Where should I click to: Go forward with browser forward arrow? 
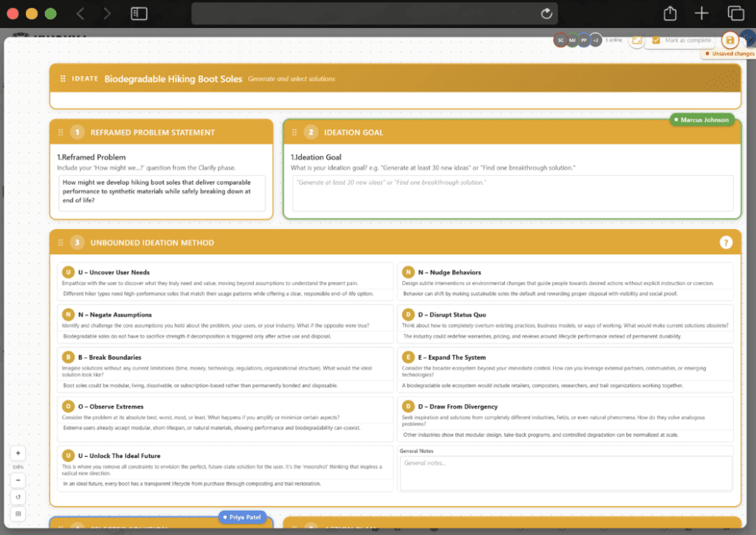click(106, 13)
